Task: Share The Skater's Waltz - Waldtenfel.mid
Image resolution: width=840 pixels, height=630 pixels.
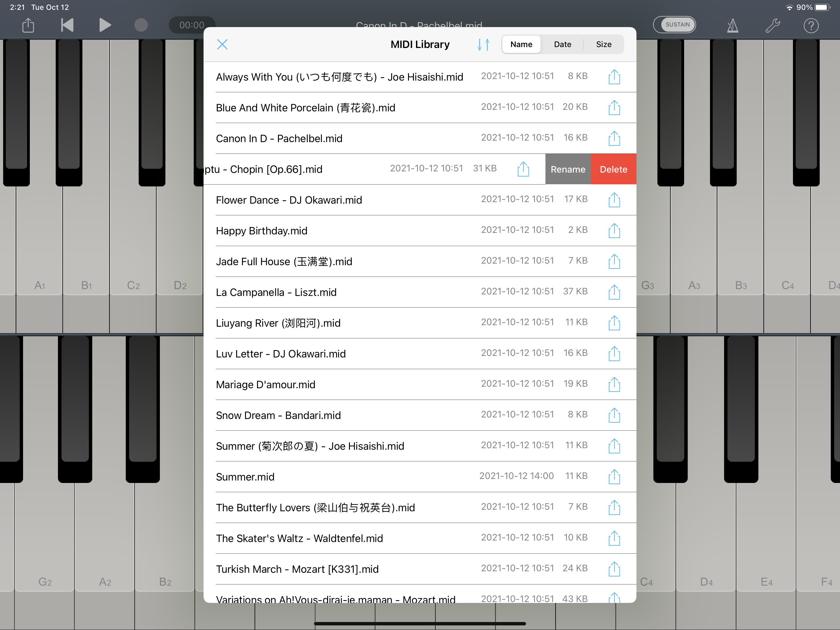Action: coord(614,538)
